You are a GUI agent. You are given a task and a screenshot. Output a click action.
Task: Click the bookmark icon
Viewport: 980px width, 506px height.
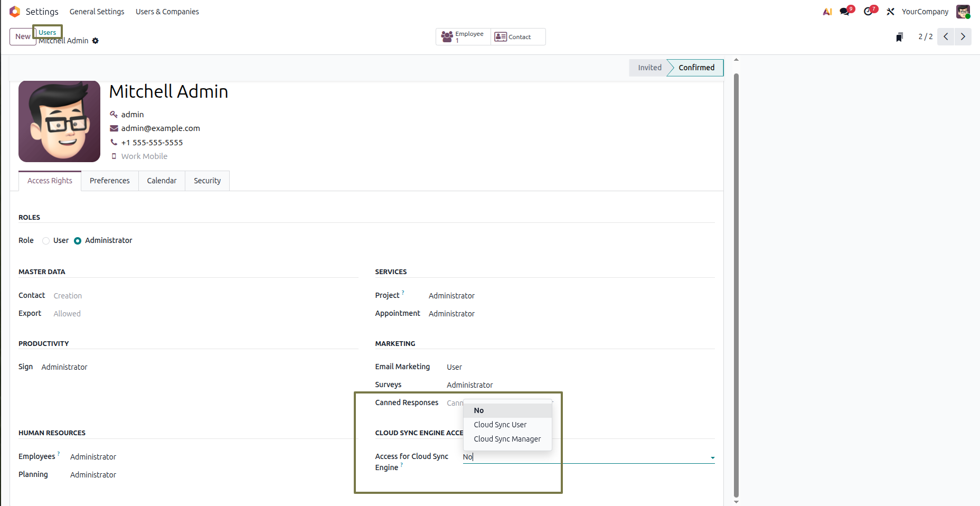(899, 37)
